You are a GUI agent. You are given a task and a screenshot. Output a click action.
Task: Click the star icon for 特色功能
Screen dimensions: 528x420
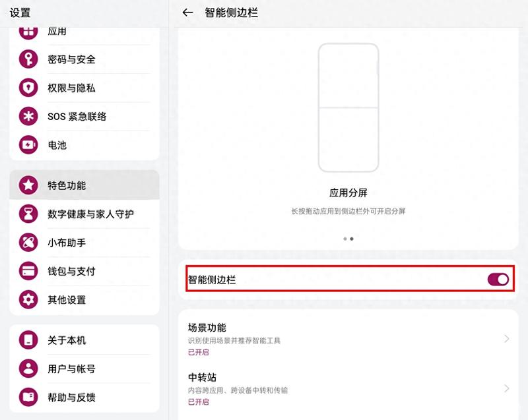[28, 185]
